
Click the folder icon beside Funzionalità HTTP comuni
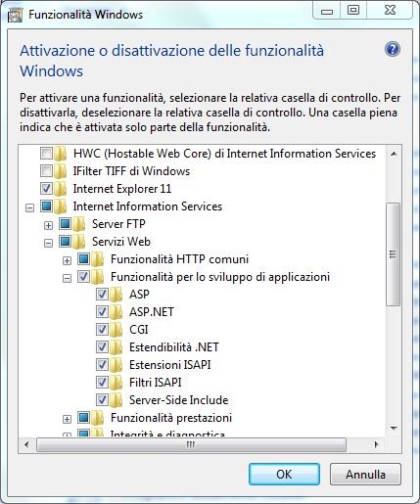(97, 259)
